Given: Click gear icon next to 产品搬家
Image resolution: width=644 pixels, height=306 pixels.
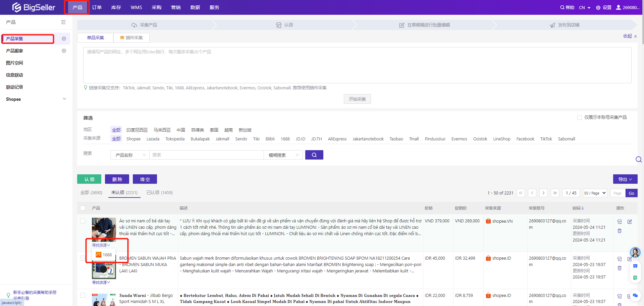Looking at the screenshot, I should pos(64,51).
